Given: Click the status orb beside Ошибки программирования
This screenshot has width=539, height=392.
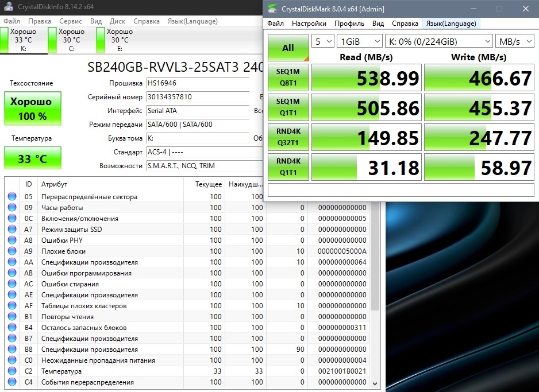Looking at the screenshot, I should point(12,273).
